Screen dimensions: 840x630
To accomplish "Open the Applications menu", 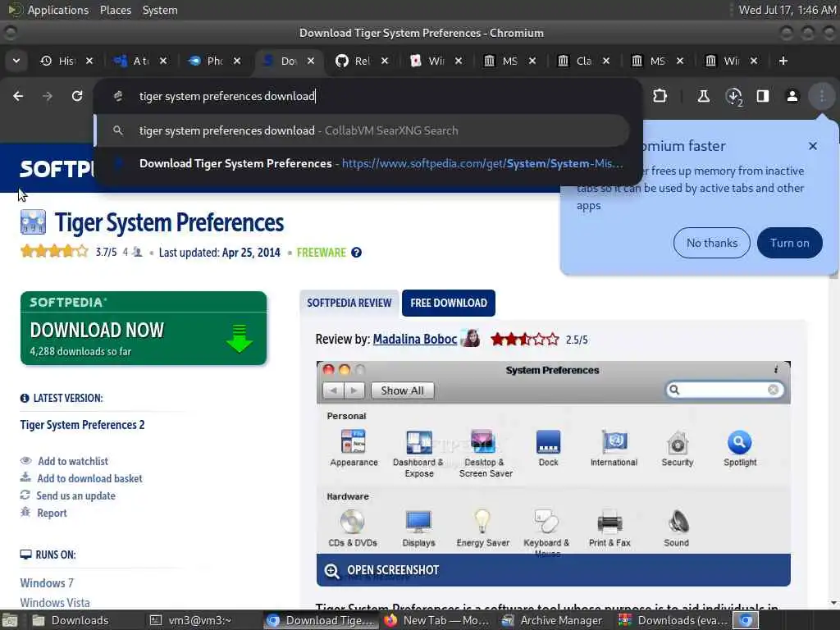I will tap(58, 10).
